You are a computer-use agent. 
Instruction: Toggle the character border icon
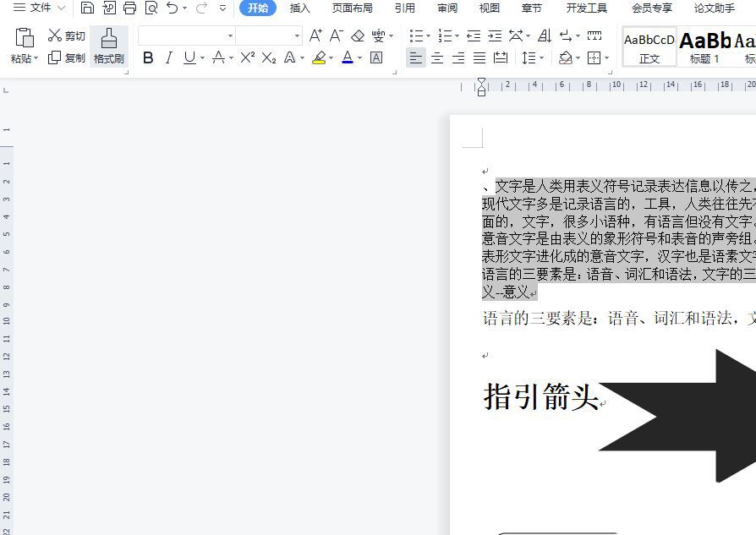click(376, 57)
